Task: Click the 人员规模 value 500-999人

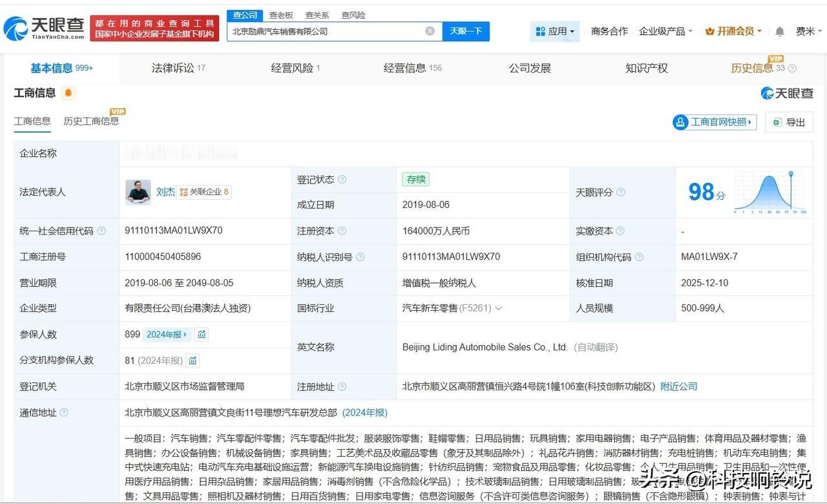Action: point(703,308)
